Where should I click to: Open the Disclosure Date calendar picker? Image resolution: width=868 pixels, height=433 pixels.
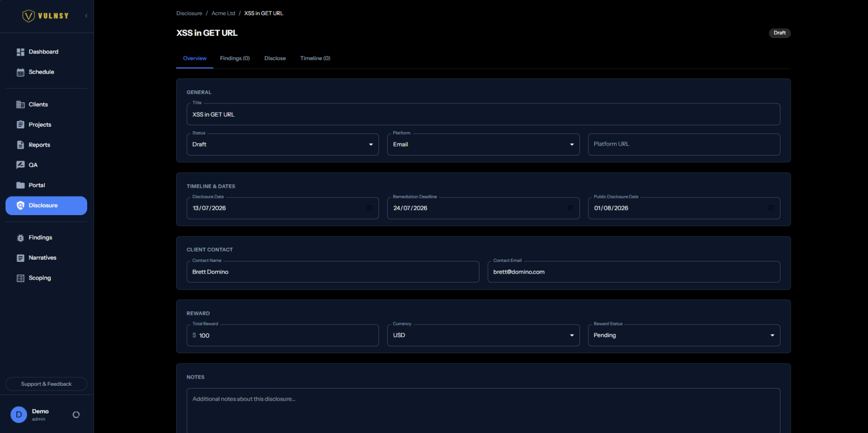[370, 208]
